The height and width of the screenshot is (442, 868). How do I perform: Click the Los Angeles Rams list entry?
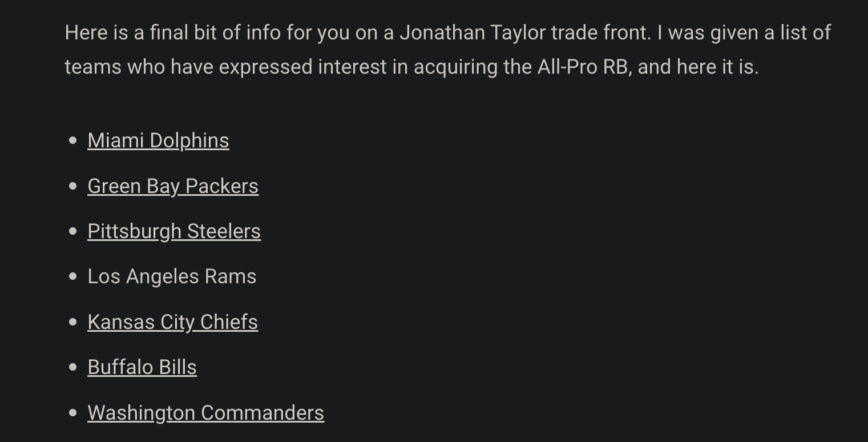(172, 276)
